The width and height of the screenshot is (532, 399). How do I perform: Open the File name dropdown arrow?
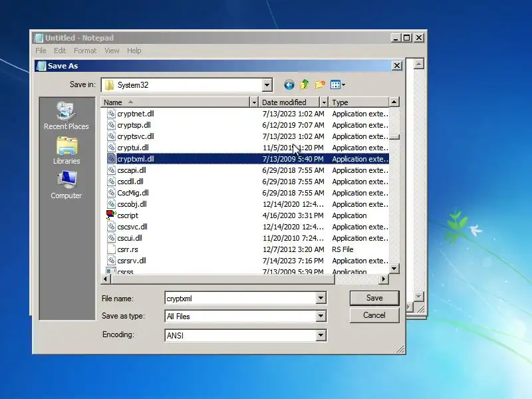click(321, 298)
